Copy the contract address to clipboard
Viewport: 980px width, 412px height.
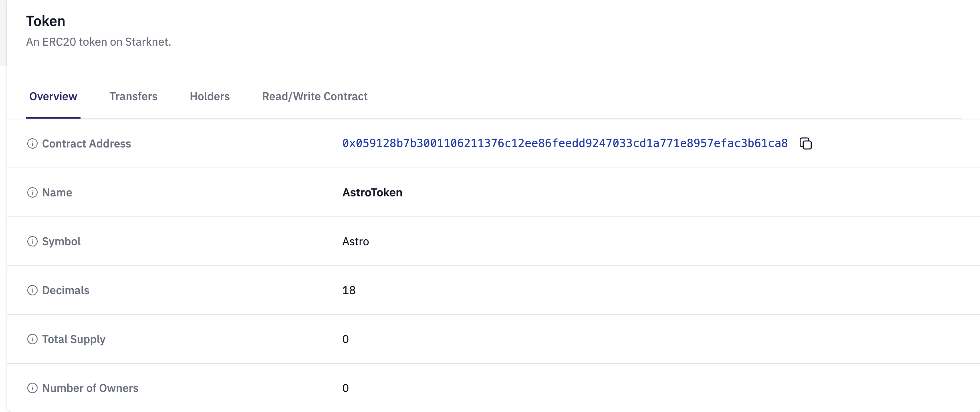805,143
